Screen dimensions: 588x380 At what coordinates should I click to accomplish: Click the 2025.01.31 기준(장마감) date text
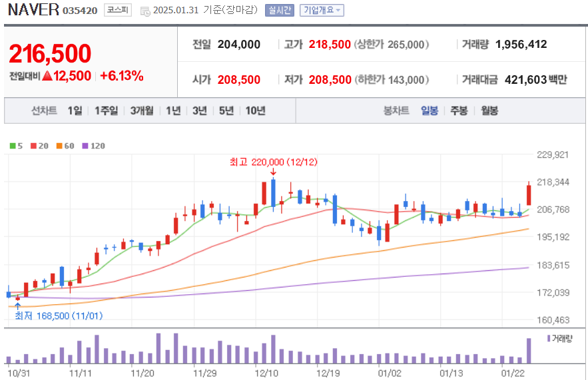(x=206, y=10)
